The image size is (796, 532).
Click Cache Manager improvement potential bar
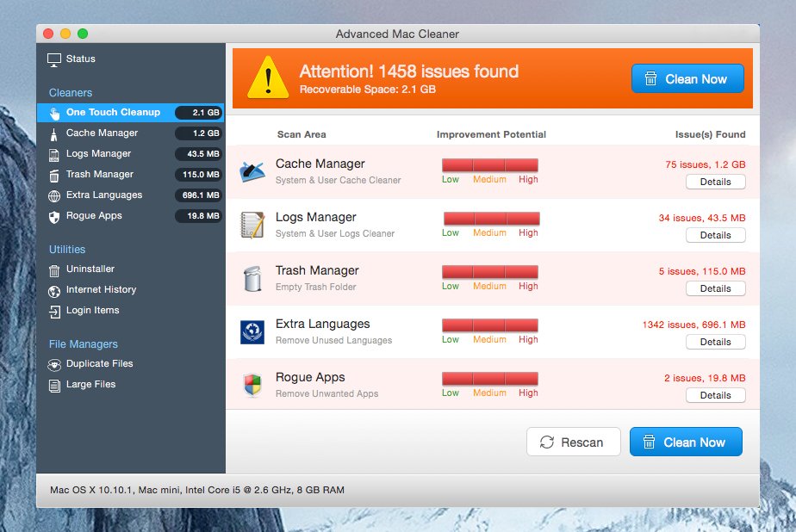pos(490,164)
